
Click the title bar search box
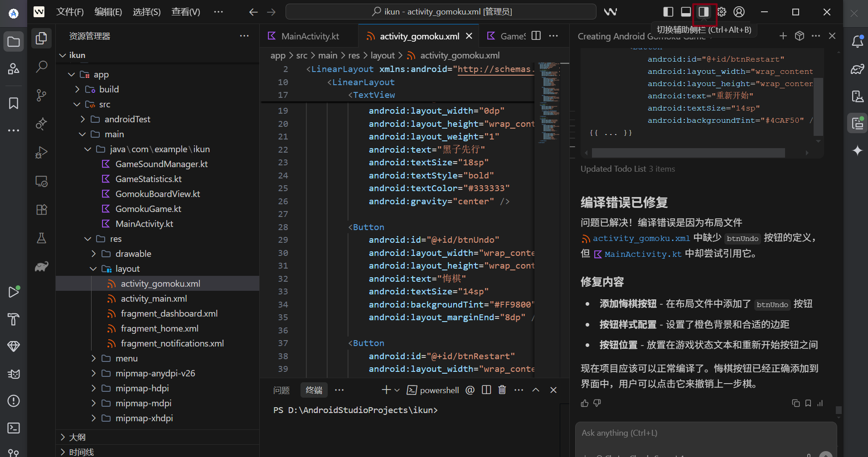pos(441,12)
